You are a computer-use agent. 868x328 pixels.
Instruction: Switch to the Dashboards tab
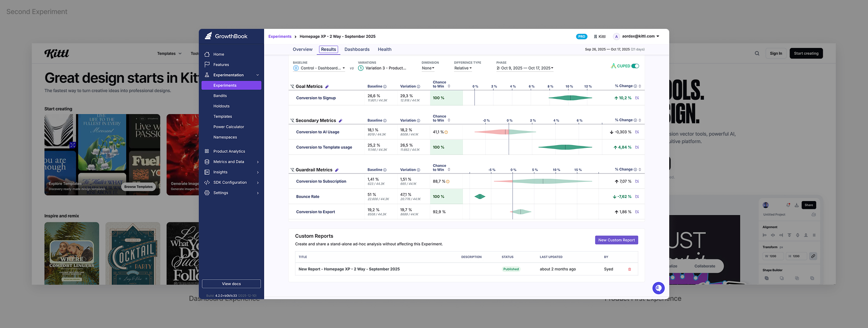tap(357, 50)
